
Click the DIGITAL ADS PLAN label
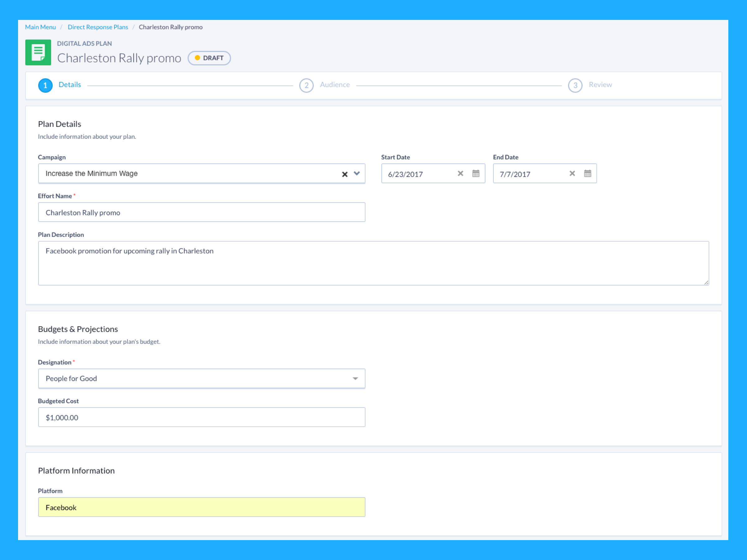84,44
